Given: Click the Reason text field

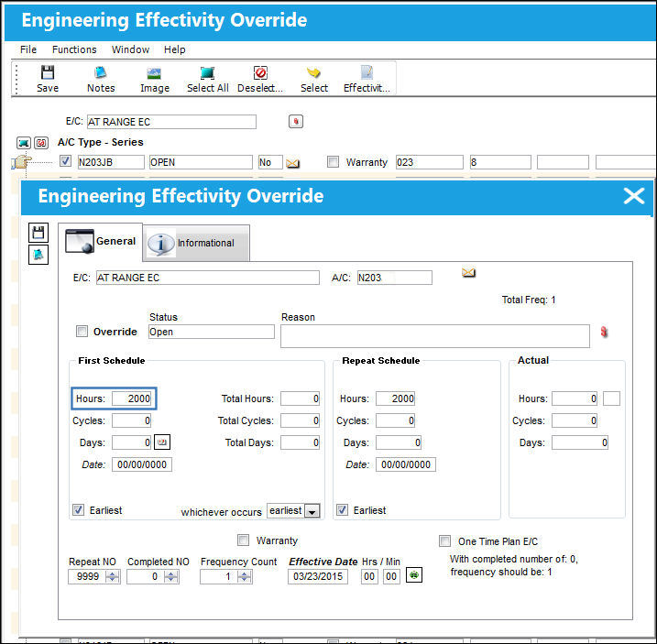Looking at the screenshot, I should [435, 336].
